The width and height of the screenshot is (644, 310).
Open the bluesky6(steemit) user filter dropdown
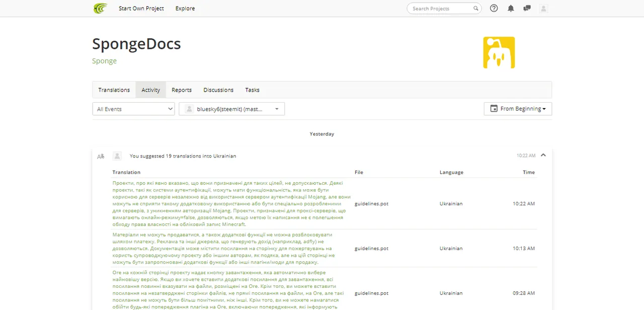pyautogui.click(x=232, y=109)
